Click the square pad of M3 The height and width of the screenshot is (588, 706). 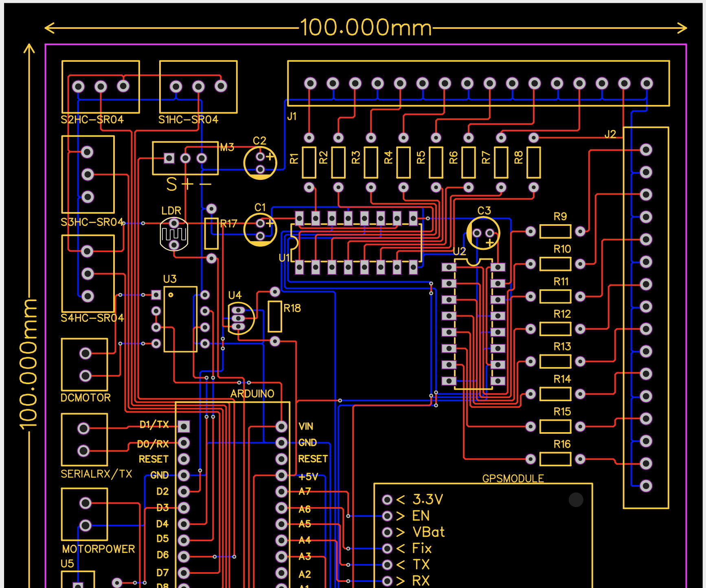169,158
